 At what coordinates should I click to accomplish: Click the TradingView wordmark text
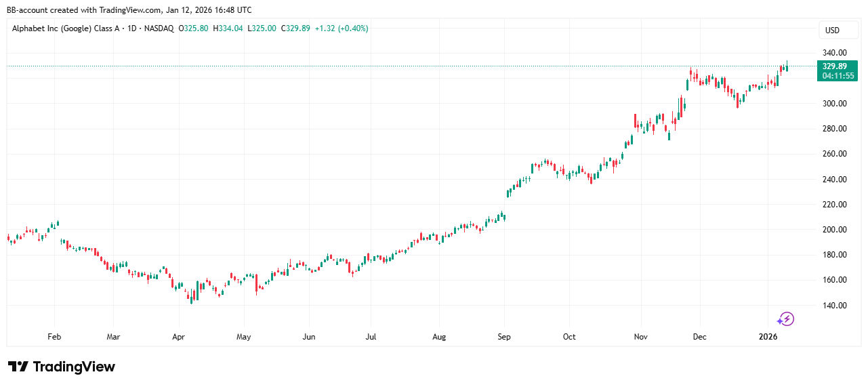[74, 367]
